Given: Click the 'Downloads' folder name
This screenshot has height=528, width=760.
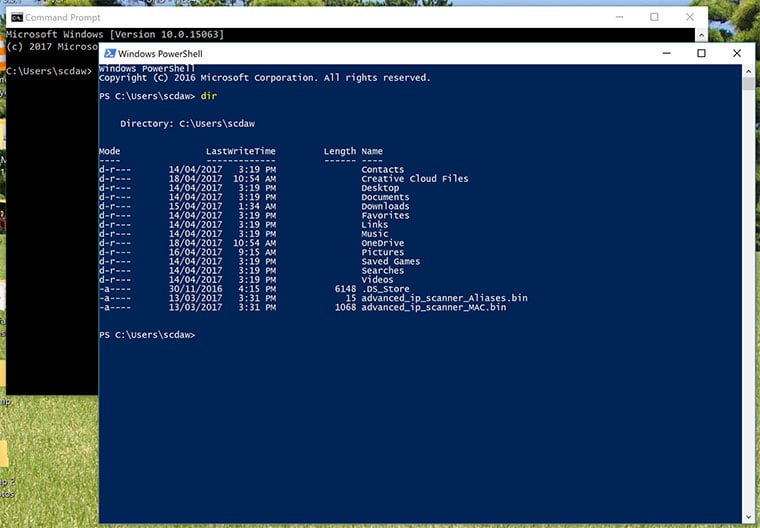Looking at the screenshot, I should (385, 207).
